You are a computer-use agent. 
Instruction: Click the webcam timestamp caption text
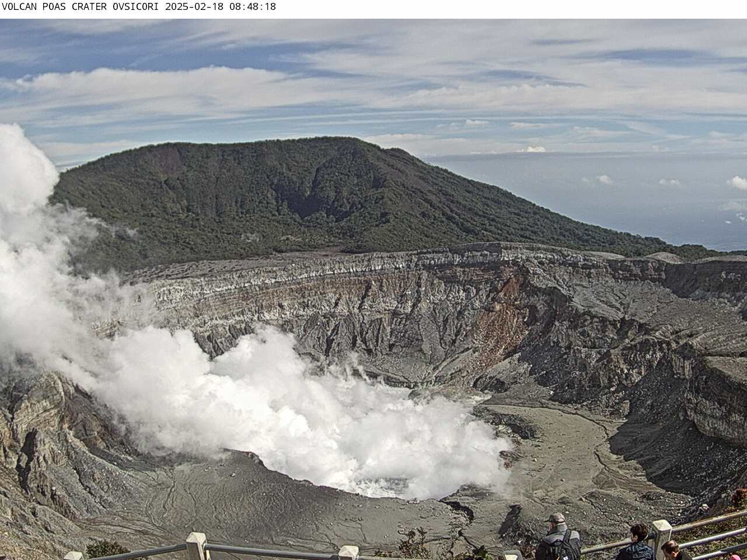point(139,7)
